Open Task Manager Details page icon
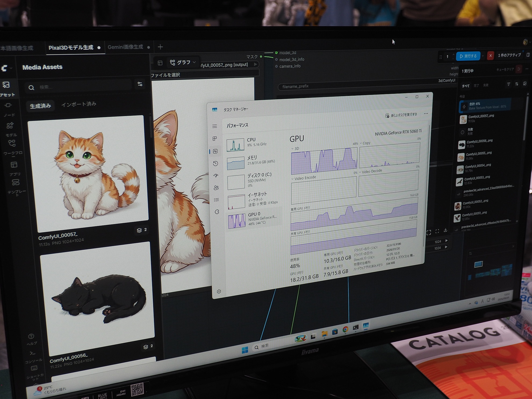The width and height of the screenshot is (532, 399). [216, 200]
